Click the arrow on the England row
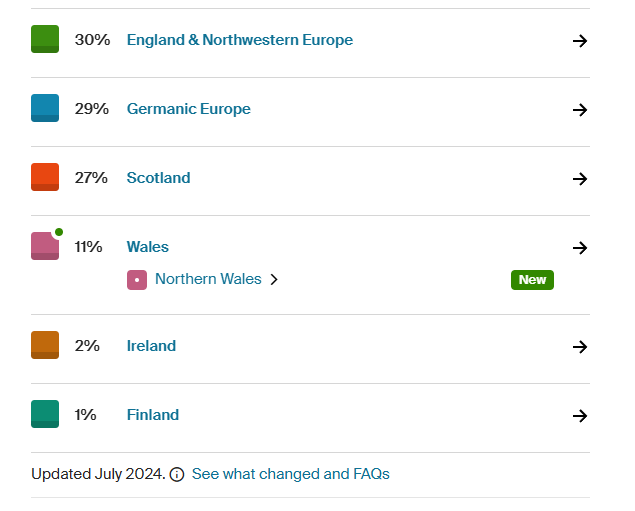 click(x=579, y=41)
